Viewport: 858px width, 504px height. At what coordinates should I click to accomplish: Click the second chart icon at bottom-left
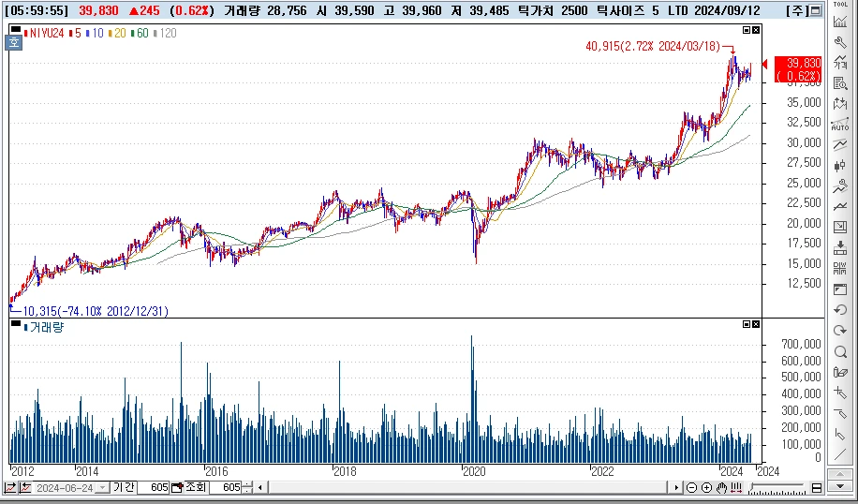coord(24,487)
